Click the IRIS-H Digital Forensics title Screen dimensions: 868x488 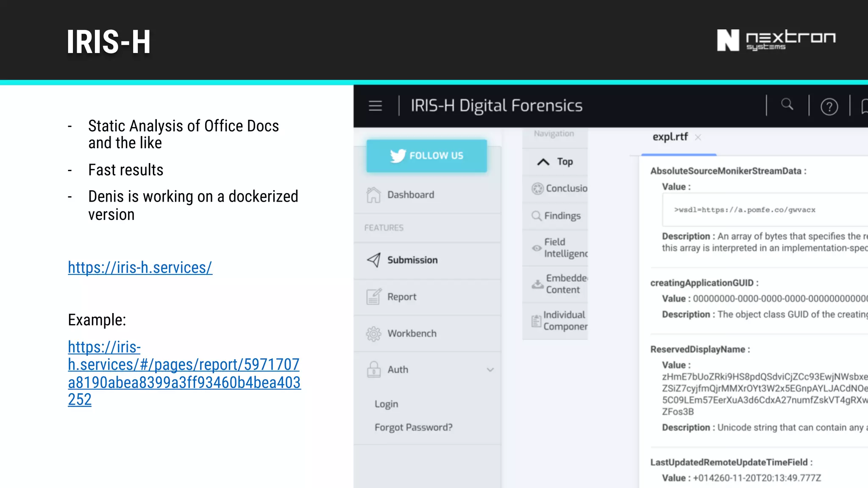coord(496,105)
